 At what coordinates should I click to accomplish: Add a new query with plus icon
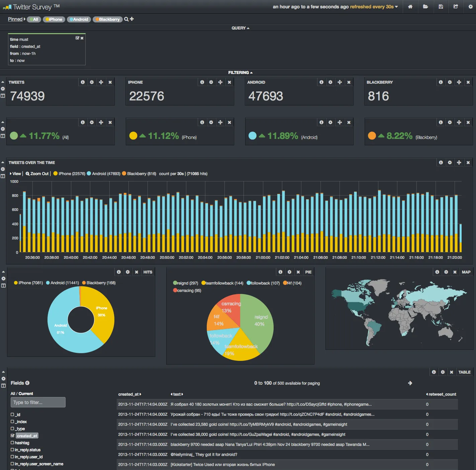click(x=132, y=19)
